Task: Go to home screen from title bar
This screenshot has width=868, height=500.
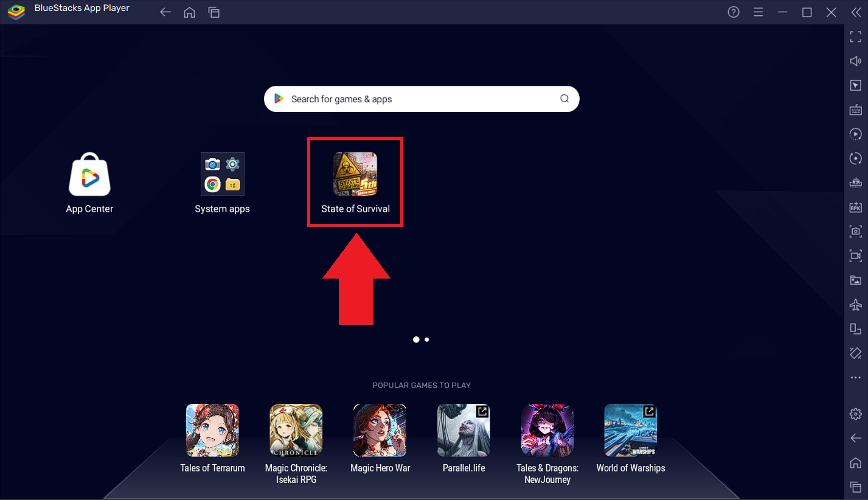Action: point(189,12)
